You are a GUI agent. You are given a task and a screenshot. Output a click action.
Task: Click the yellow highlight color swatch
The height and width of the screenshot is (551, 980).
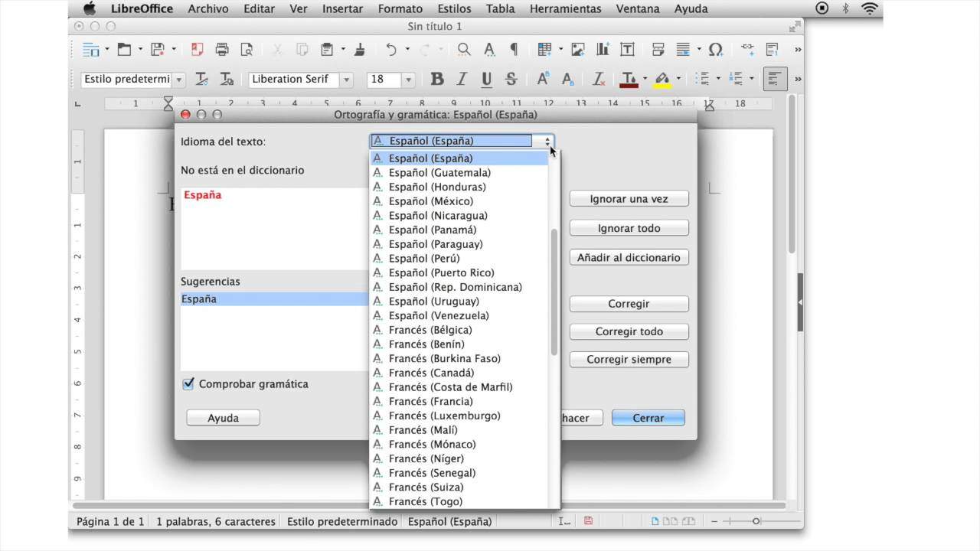(662, 80)
